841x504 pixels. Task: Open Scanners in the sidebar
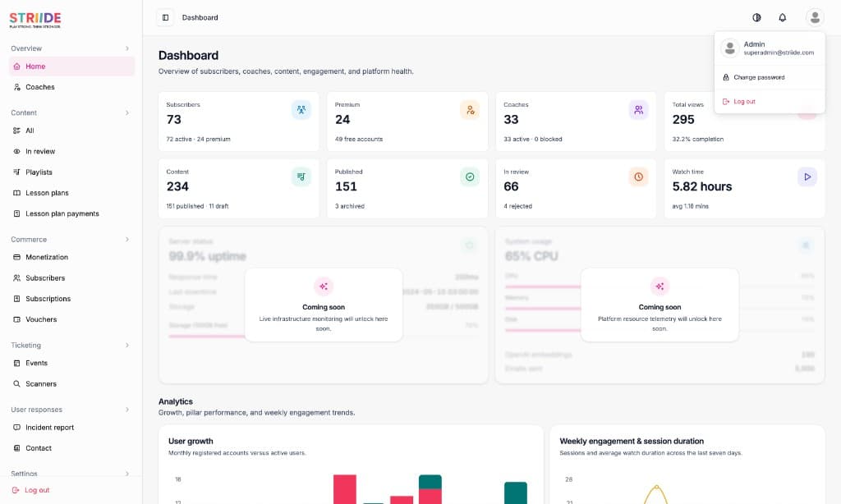(x=72, y=384)
